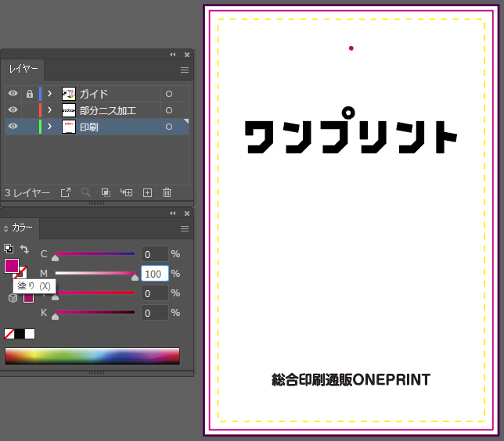Unlock the ガイド layer lock icon
This screenshot has height=441, width=504.
(x=30, y=94)
